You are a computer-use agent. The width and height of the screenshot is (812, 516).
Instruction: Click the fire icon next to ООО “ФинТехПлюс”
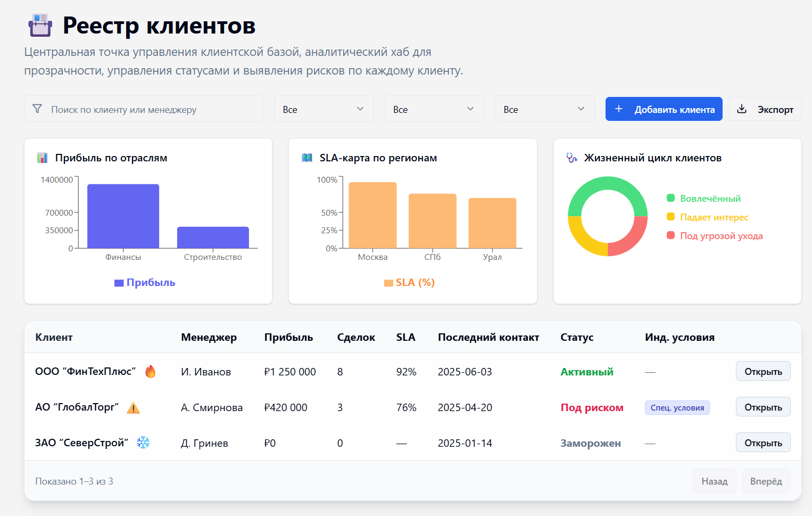[151, 371]
